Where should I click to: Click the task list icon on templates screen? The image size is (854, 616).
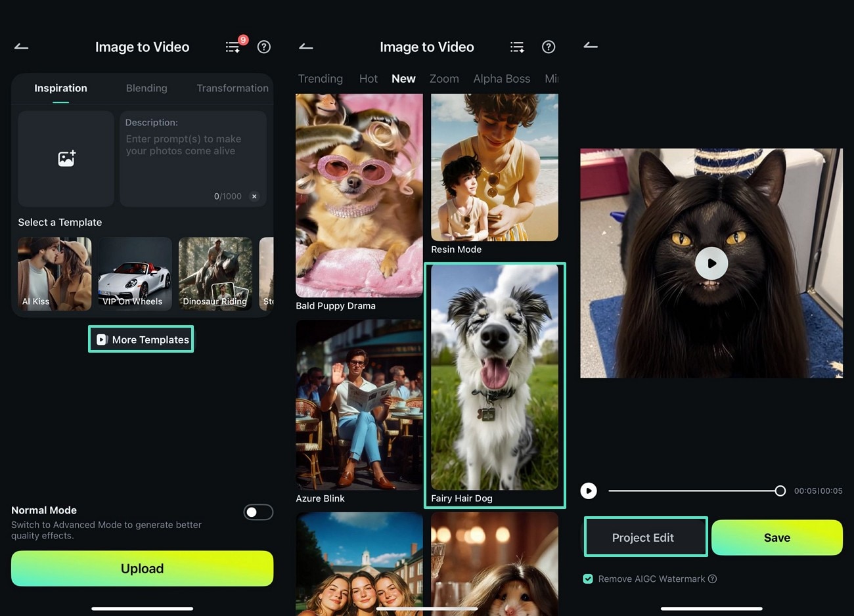517,47
